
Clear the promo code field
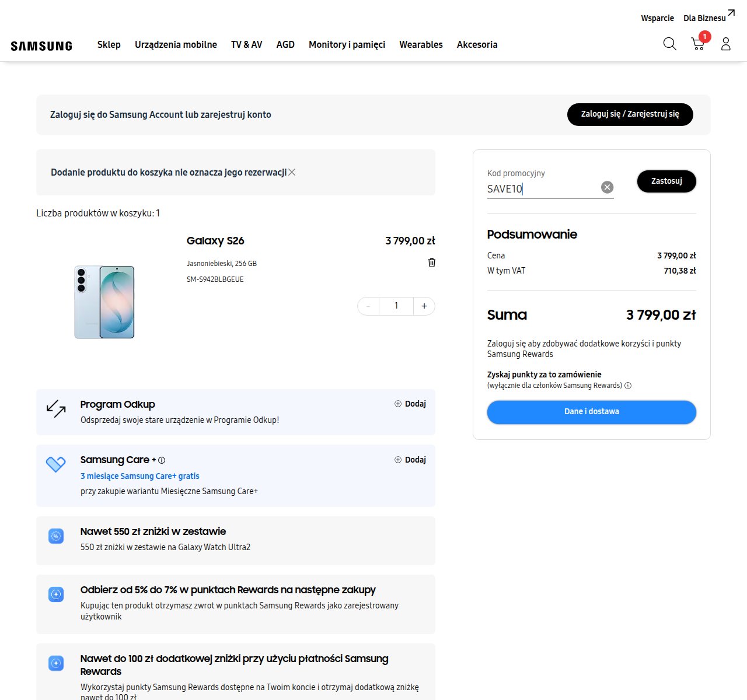[x=608, y=187]
